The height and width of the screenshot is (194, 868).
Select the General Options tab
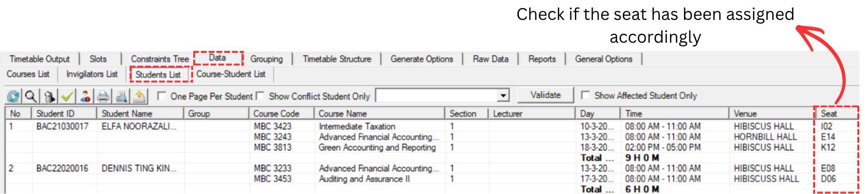[x=604, y=59]
